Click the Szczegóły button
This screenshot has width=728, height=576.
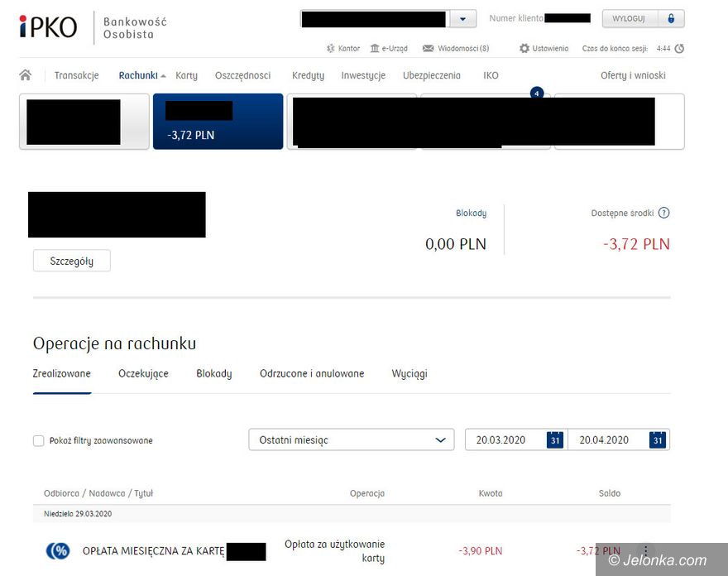point(71,261)
